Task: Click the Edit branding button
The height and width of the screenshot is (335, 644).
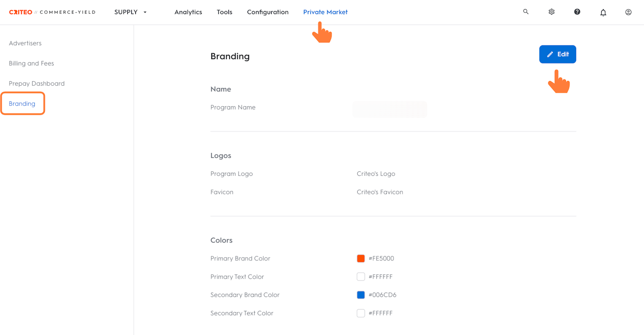Action: (557, 54)
